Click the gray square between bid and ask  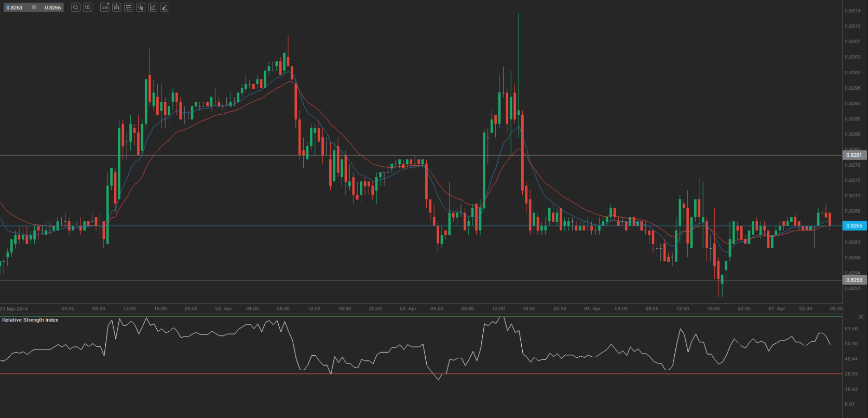[34, 7]
